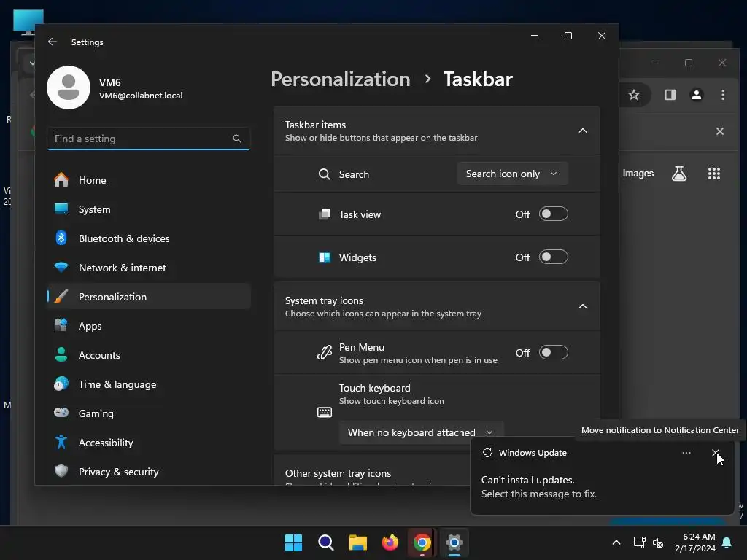The height and width of the screenshot is (560, 747).
Task: Click the Gaming controller icon
Action: [x=61, y=413]
